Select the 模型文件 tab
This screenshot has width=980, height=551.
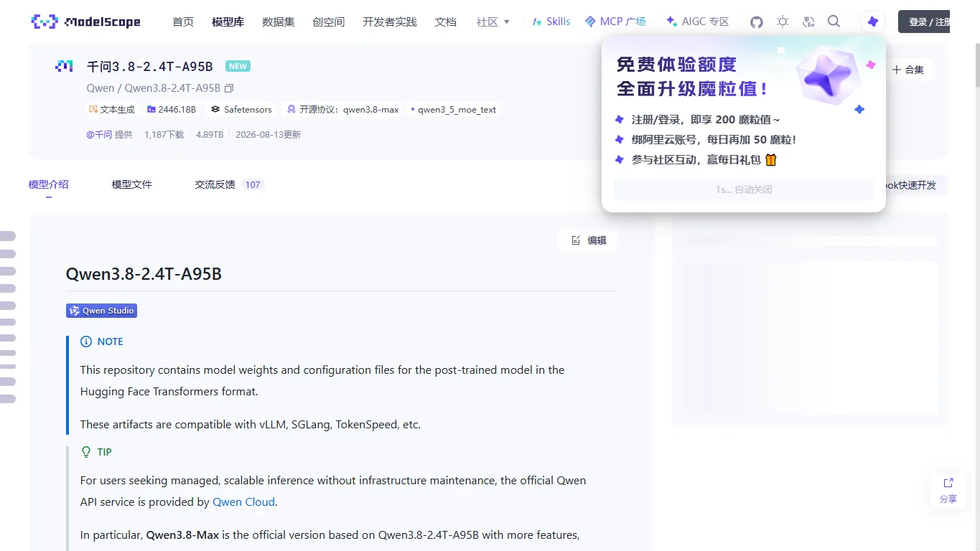132,184
